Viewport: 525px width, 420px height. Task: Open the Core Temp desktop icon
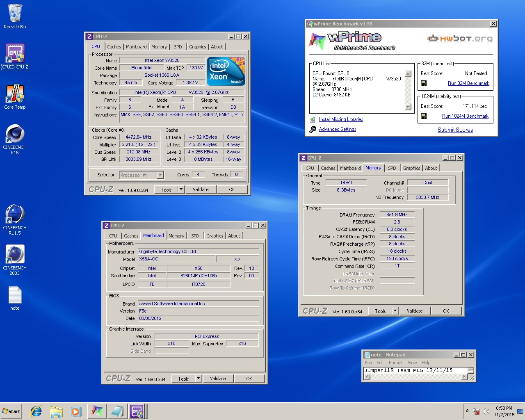tap(15, 97)
